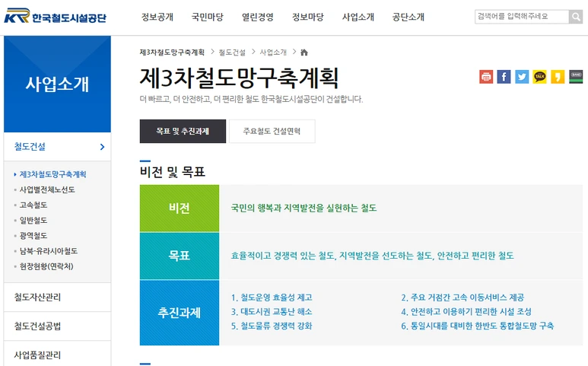The height and width of the screenshot is (366, 588).
Task: Click item 2. 주요 거점간 고속 이동서비스 제공
Action: [462, 298]
